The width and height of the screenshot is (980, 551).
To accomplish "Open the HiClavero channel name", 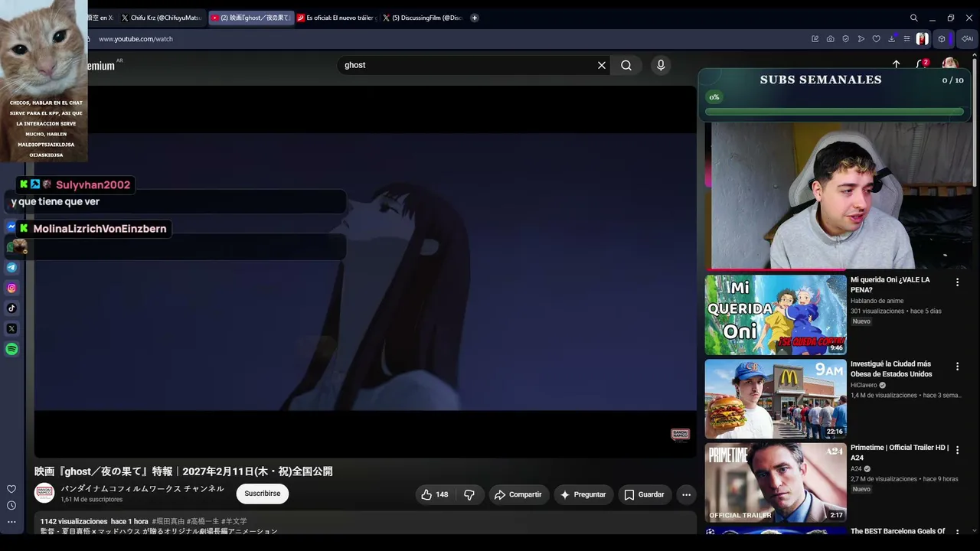I will [864, 385].
